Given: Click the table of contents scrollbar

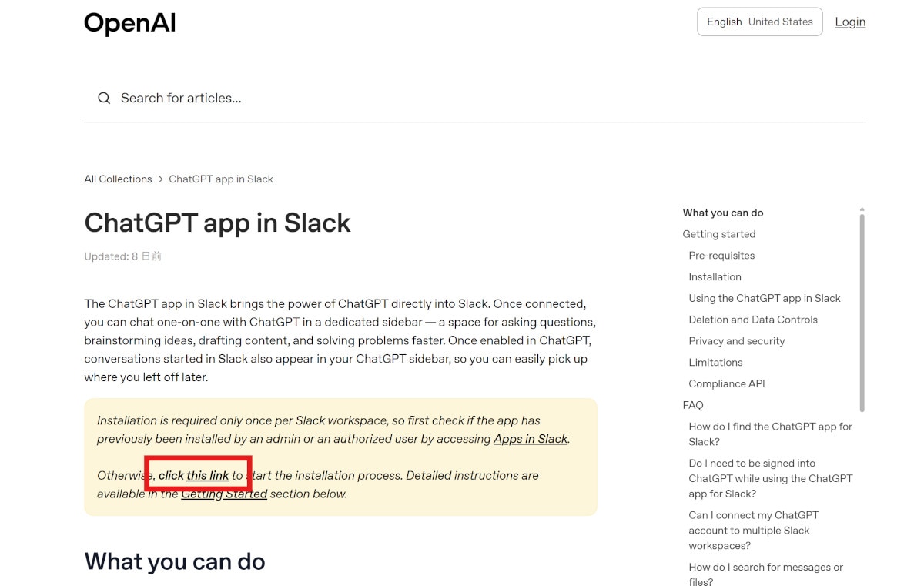Looking at the screenshot, I should [x=862, y=308].
